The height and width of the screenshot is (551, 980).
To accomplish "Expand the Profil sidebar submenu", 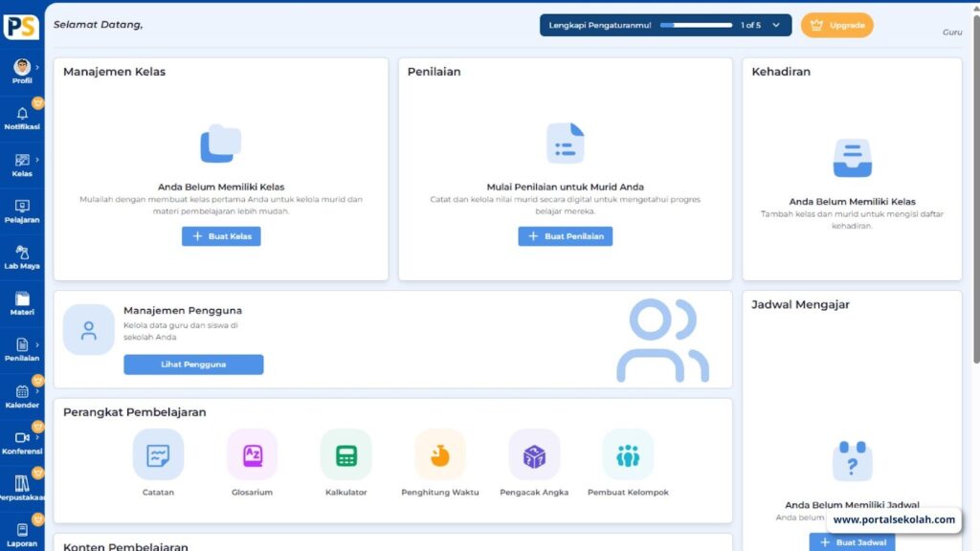I will click(37, 67).
